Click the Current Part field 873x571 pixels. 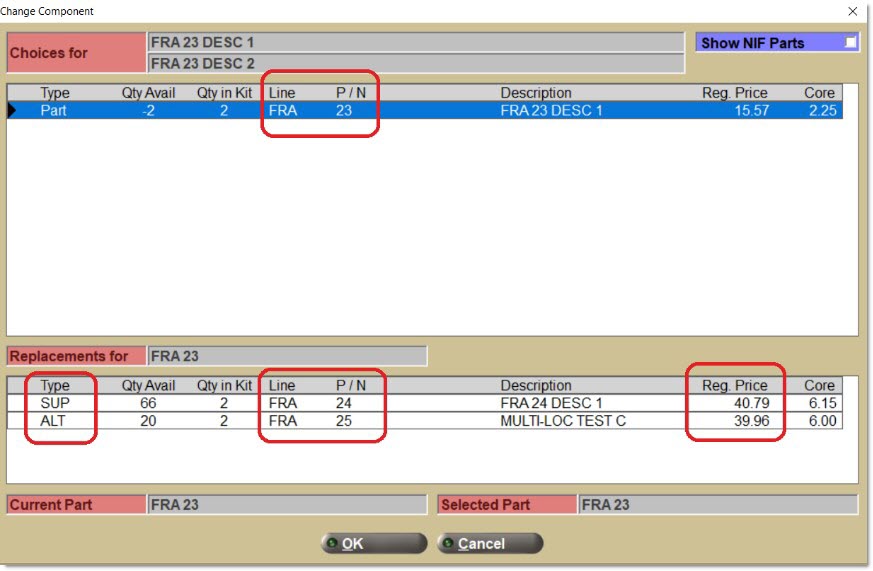click(286, 505)
